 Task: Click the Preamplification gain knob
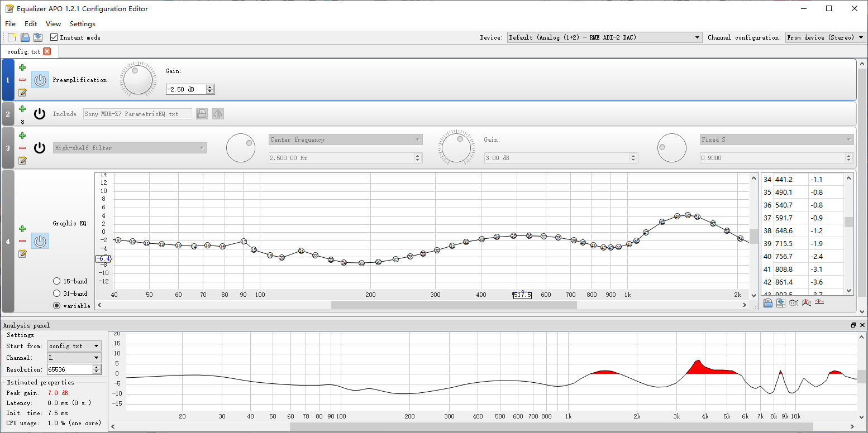coord(138,80)
